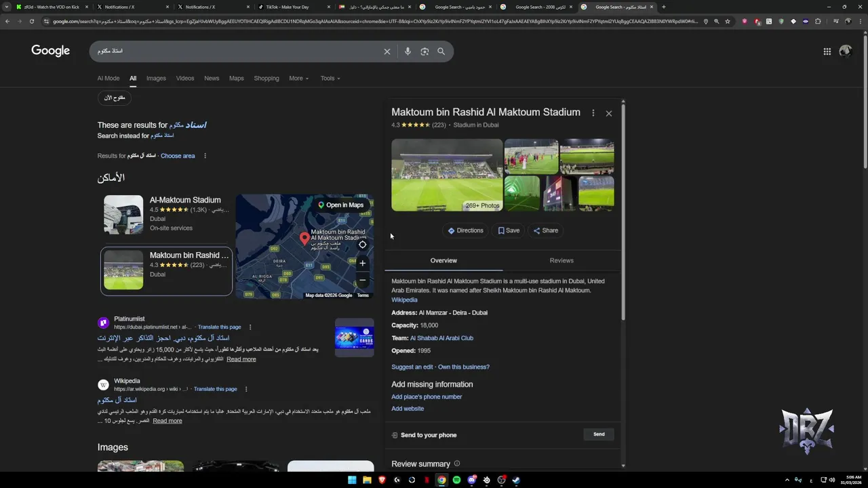Viewport: 868px width, 488px height.
Task: Click Suggest an edit link
Action: point(412,367)
